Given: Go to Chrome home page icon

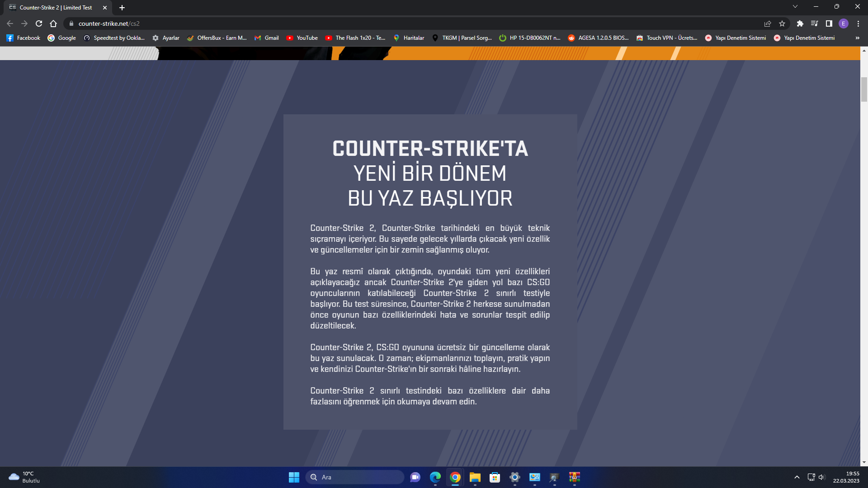Looking at the screenshot, I should (x=53, y=23).
